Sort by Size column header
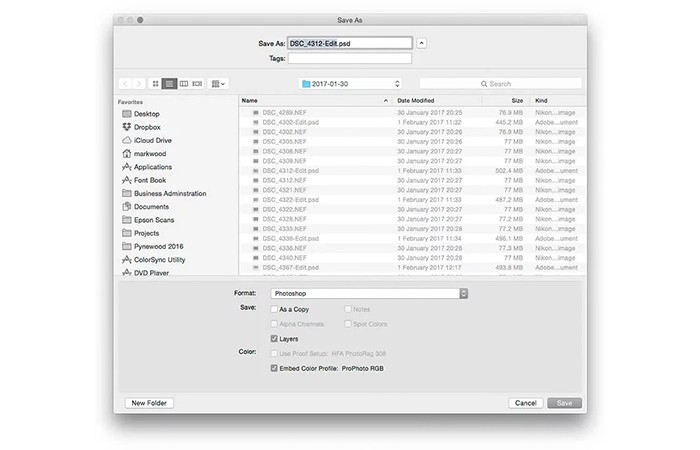 click(x=506, y=100)
